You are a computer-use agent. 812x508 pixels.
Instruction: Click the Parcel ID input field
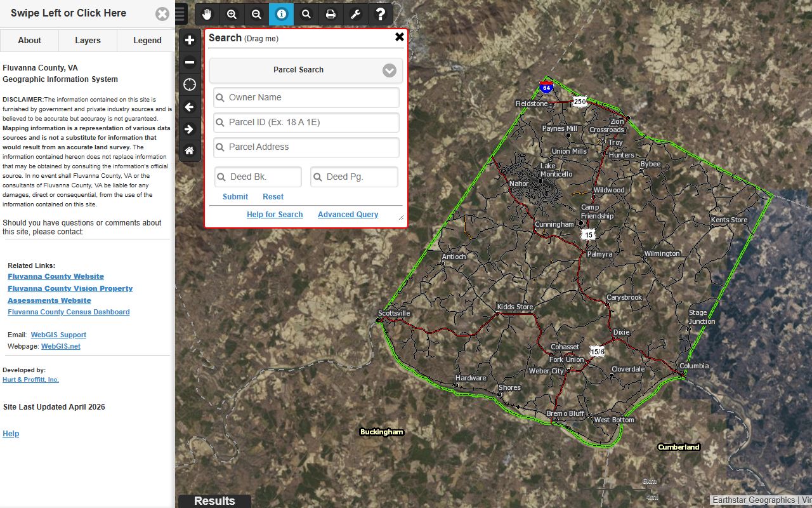pos(306,122)
